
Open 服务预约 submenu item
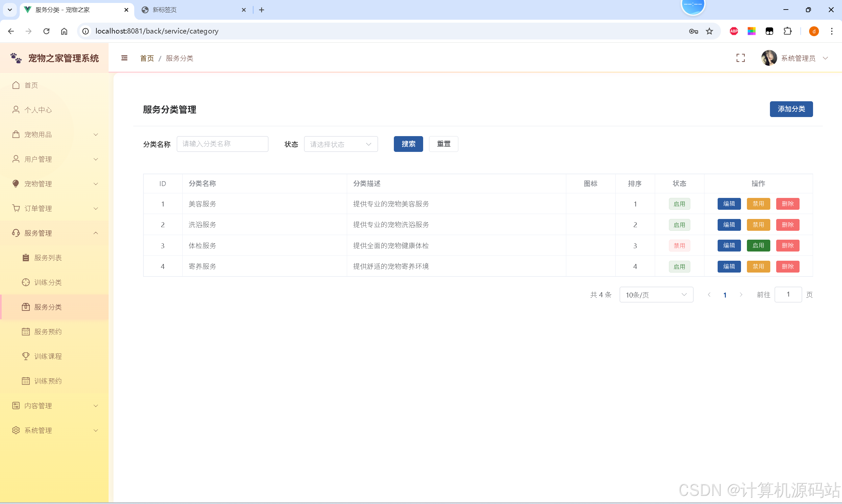54,331
